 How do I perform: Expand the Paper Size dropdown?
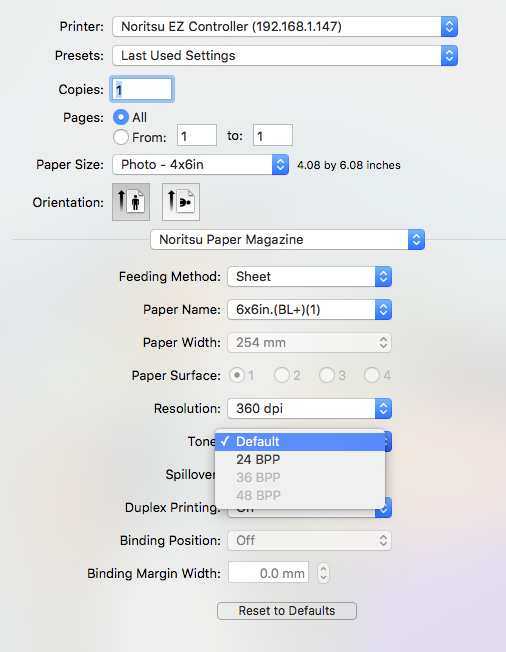tap(200, 165)
